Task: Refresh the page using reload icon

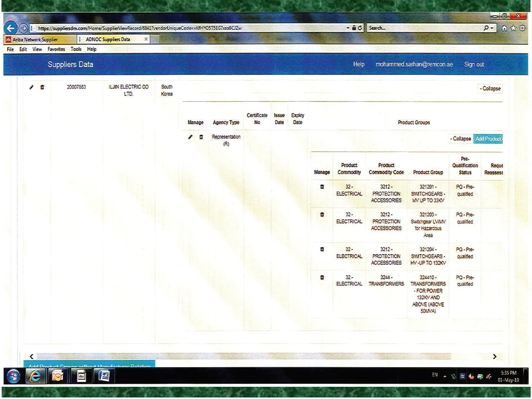Action: click(360, 28)
